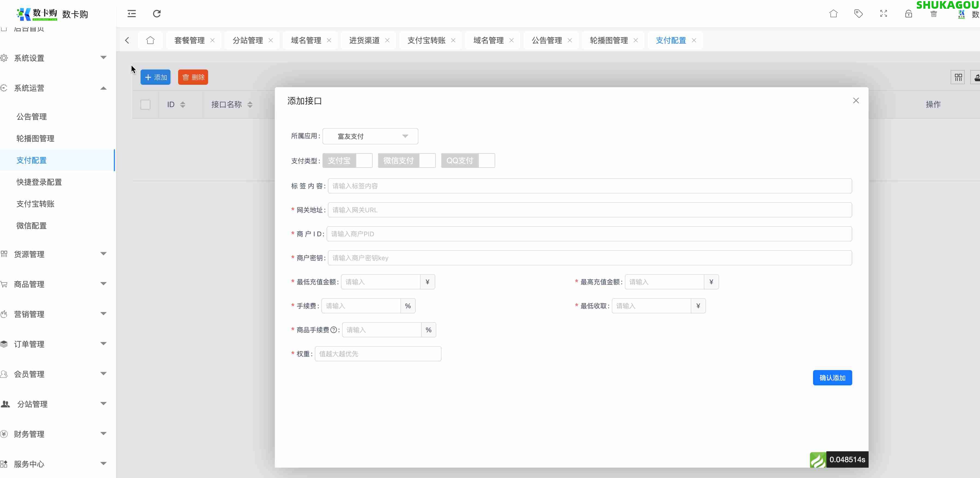Open the 所属应用 dropdown showing 富友支付
Screen dimensions: 980x478
click(370, 136)
